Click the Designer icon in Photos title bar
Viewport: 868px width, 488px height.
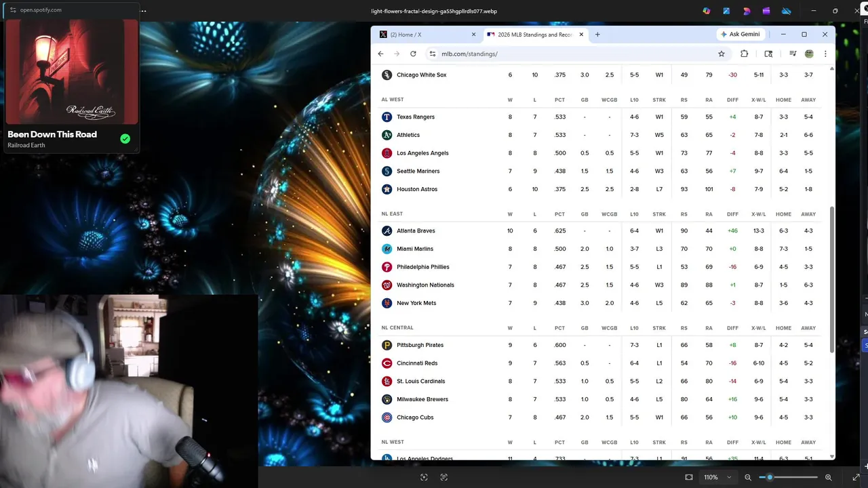tap(747, 11)
